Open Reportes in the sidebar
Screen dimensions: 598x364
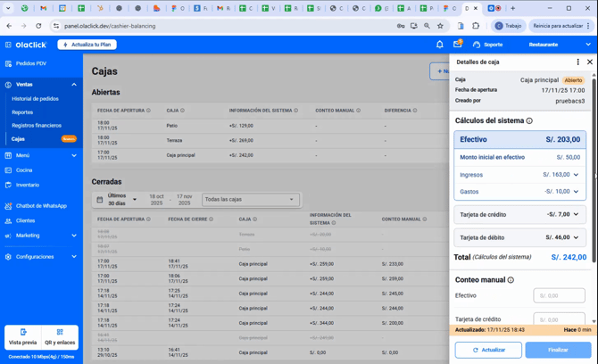click(x=22, y=112)
